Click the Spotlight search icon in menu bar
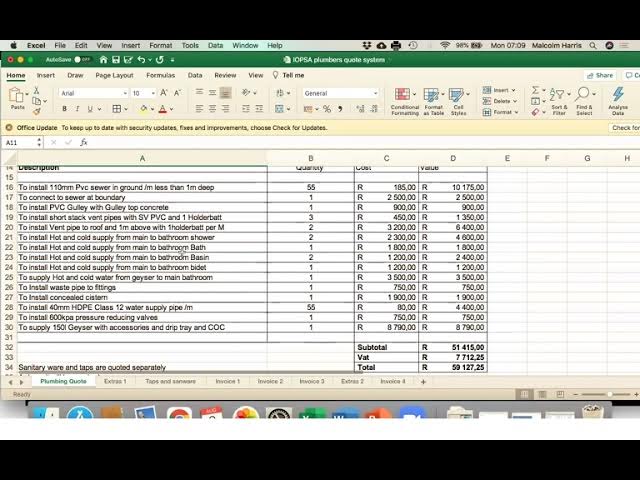The width and height of the screenshot is (640, 480). click(x=593, y=45)
